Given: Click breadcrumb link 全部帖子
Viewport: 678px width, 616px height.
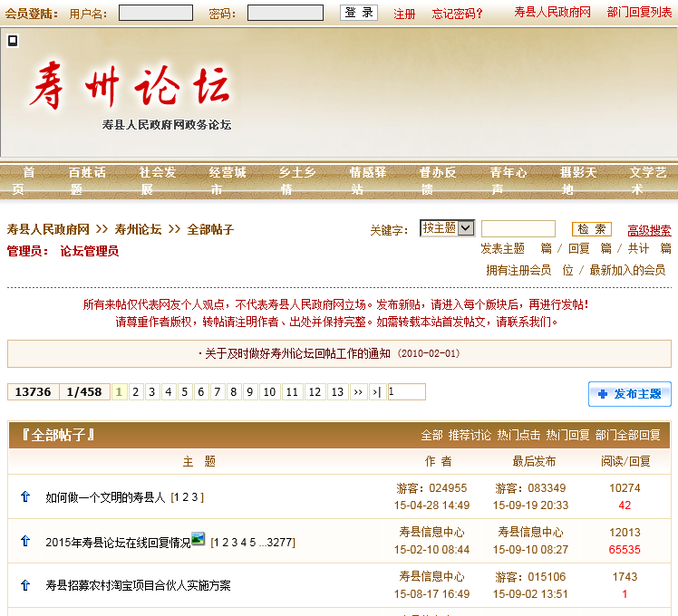Looking at the screenshot, I should click(x=210, y=229).
